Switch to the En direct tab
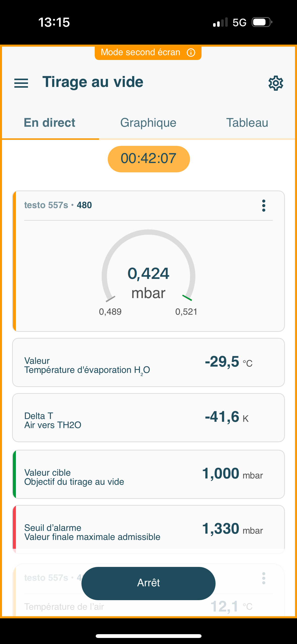297x644 pixels. 50,123
